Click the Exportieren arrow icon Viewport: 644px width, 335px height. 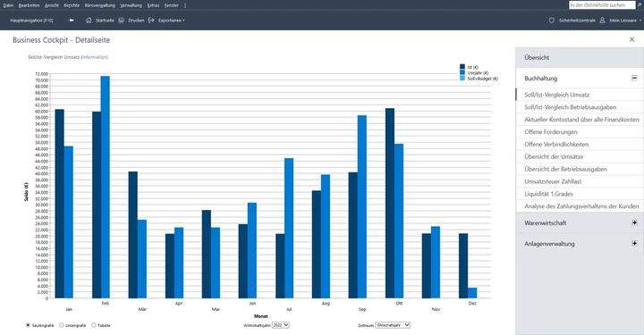(151, 20)
